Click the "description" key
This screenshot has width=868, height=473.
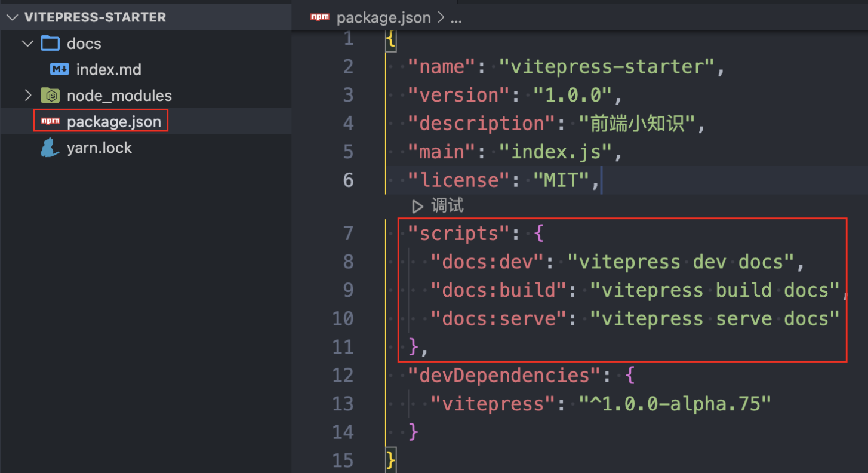[482, 124]
